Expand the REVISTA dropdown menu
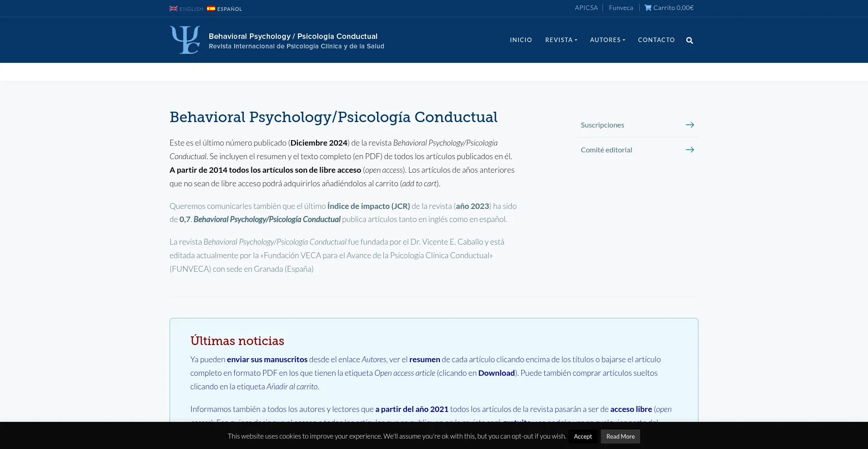Screen dimensions: 868x449 [x=561, y=40]
